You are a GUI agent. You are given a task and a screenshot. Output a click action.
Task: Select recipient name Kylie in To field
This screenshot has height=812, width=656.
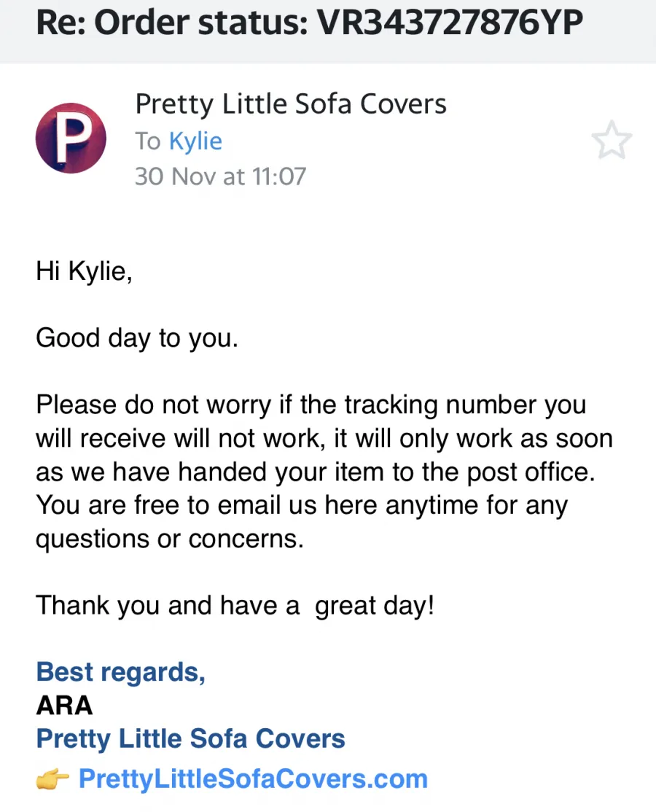195,141
